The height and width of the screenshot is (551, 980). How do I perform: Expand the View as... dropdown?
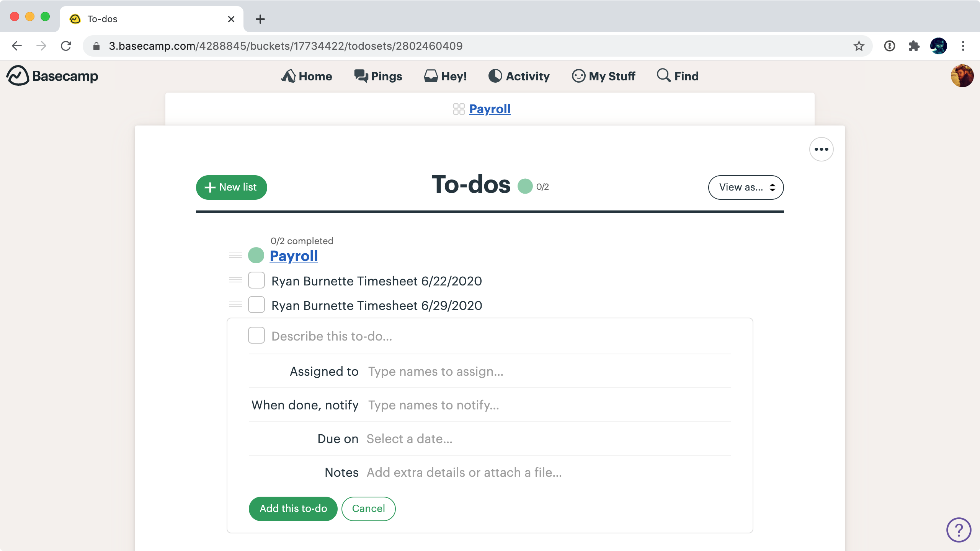click(x=746, y=187)
